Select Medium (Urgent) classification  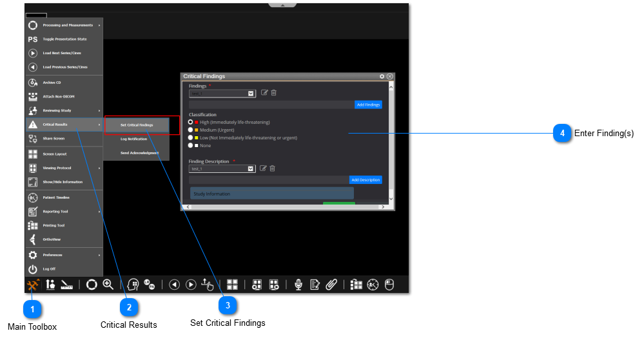(x=191, y=130)
